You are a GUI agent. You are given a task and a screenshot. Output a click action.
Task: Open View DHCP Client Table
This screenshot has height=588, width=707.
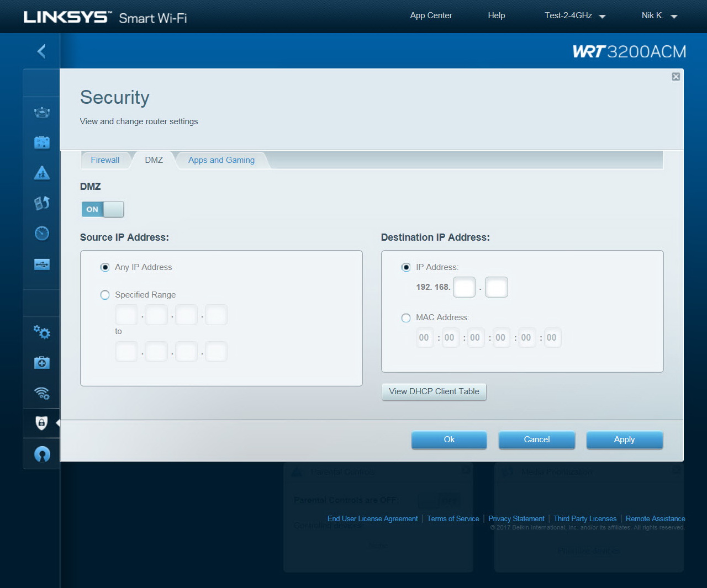(x=434, y=391)
